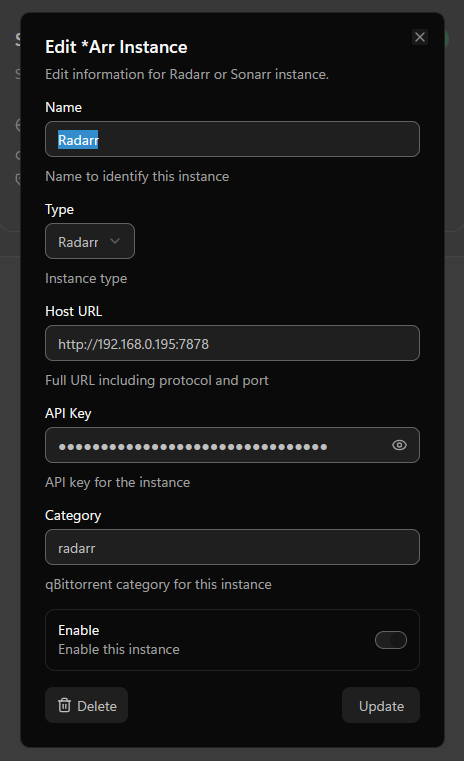The width and height of the screenshot is (464, 761).
Task: Toggle the Enable this instance switch
Action: click(x=391, y=640)
